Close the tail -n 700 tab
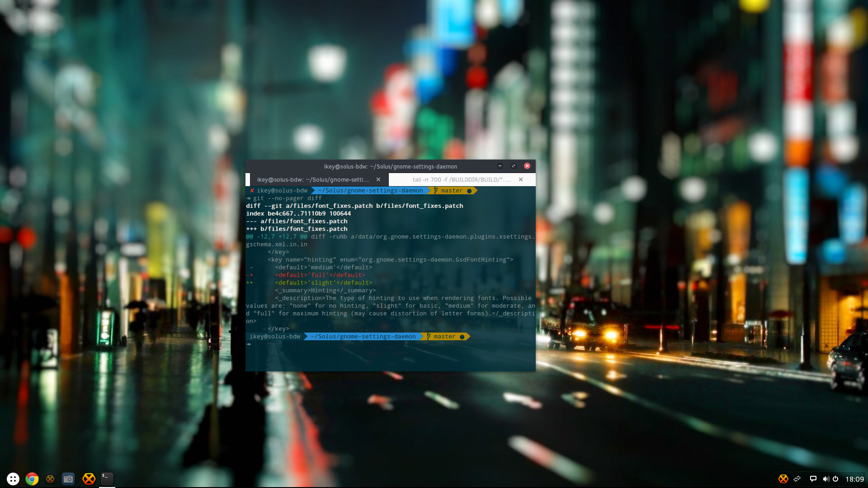 coord(521,180)
